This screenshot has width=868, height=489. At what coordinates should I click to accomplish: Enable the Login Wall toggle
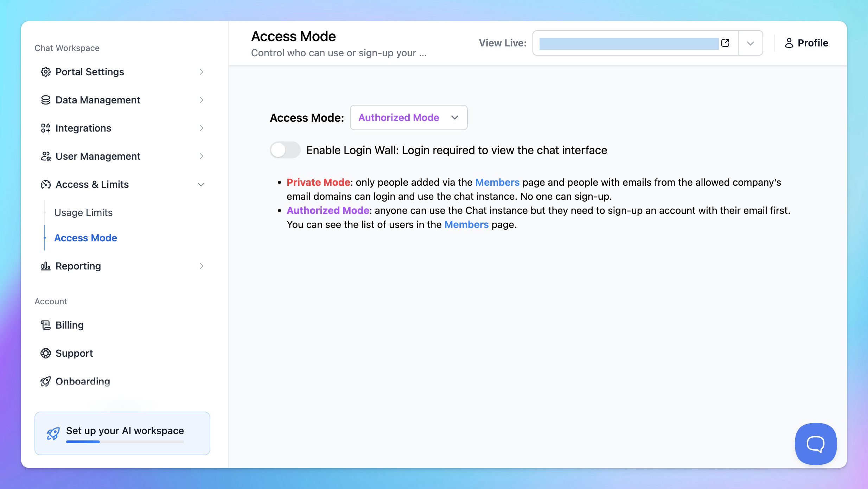click(285, 150)
